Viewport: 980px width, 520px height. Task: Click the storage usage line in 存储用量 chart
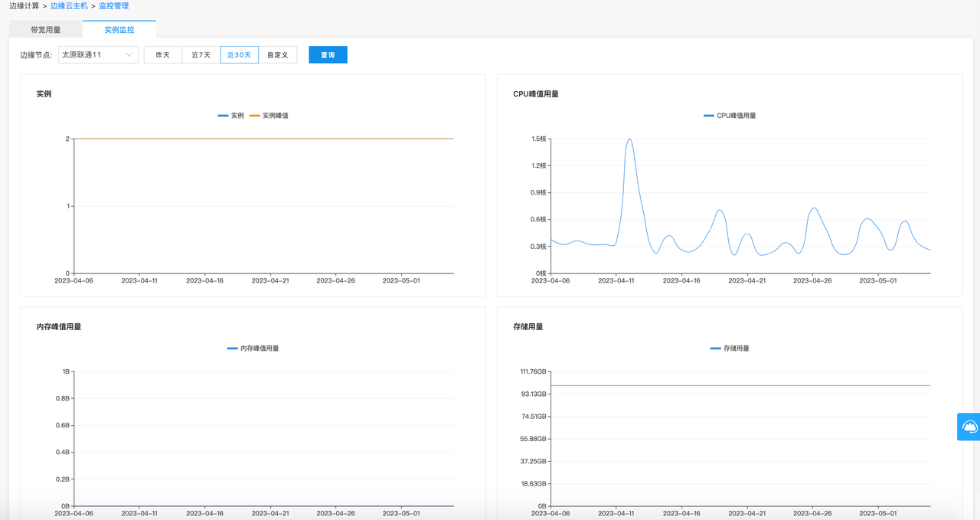(740, 385)
